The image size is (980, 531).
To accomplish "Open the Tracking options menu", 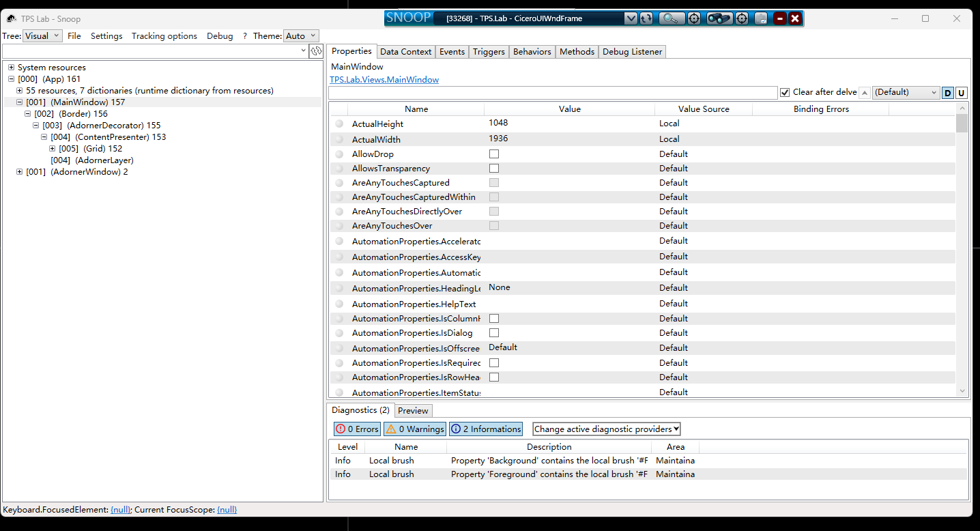I will 164,36.
